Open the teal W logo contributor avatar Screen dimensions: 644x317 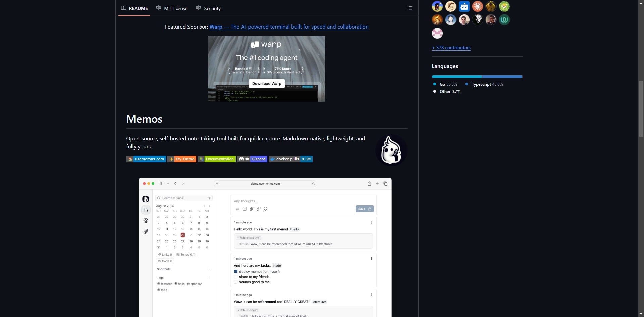coord(504,20)
